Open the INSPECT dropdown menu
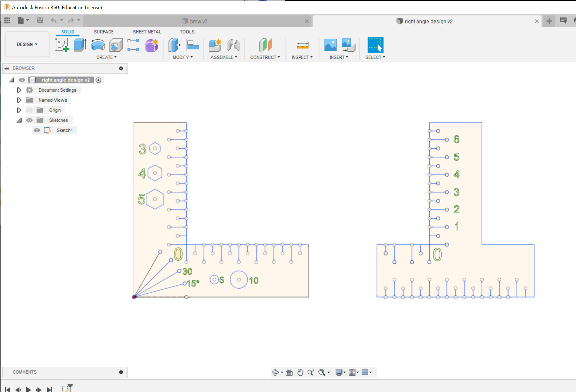The width and height of the screenshot is (576, 392). pyautogui.click(x=302, y=57)
